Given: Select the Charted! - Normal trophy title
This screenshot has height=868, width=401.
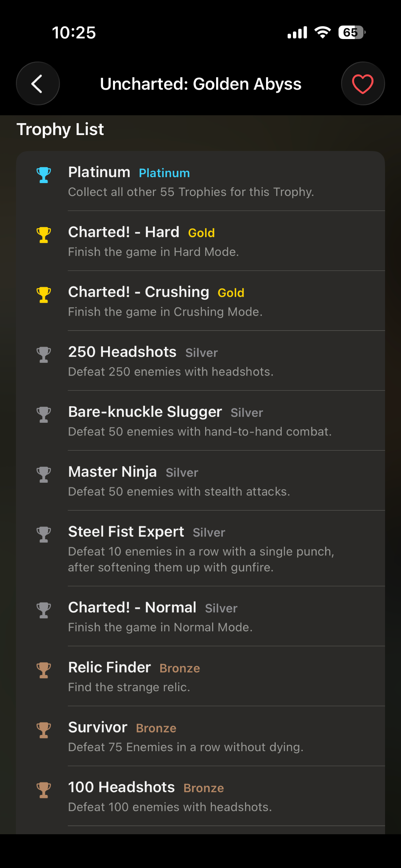Looking at the screenshot, I should [132, 607].
